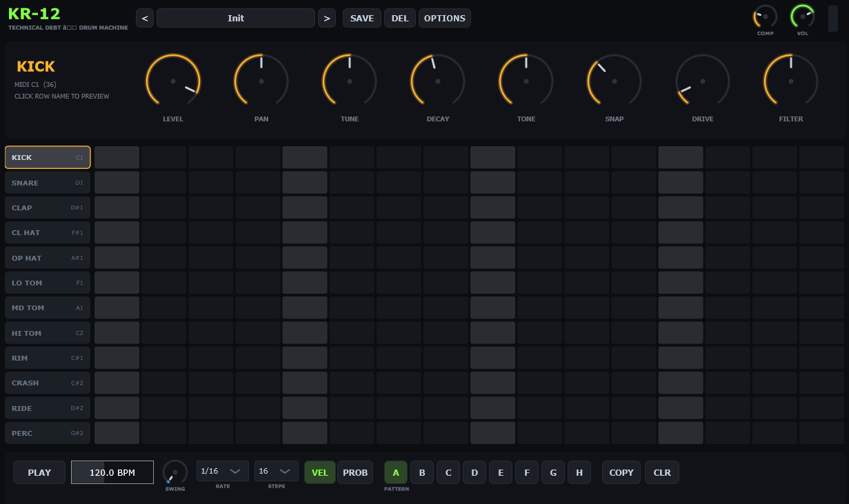Screen dimensions: 849x504
Task: Select pattern B
Action: coord(422,472)
